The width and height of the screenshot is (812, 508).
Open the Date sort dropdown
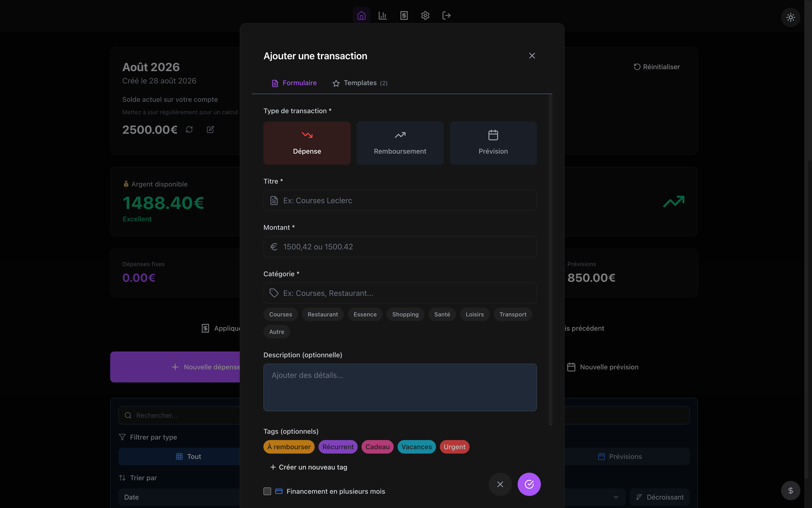tap(180, 497)
